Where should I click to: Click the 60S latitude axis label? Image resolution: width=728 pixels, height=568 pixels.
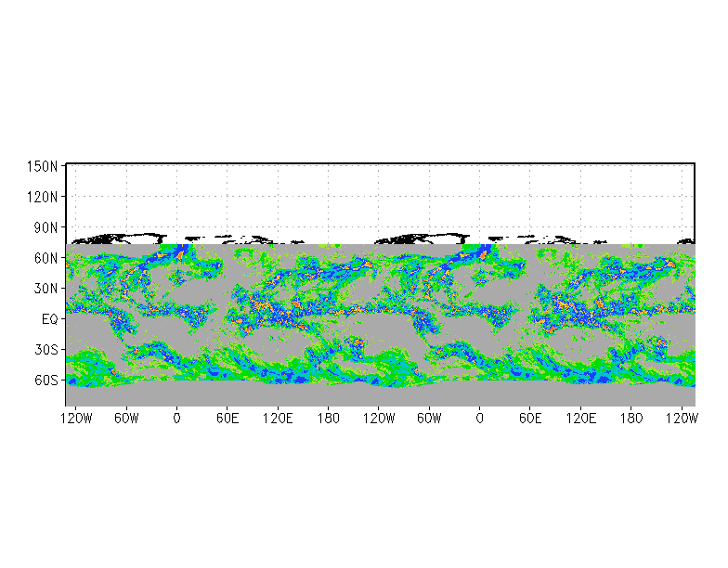(x=46, y=381)
